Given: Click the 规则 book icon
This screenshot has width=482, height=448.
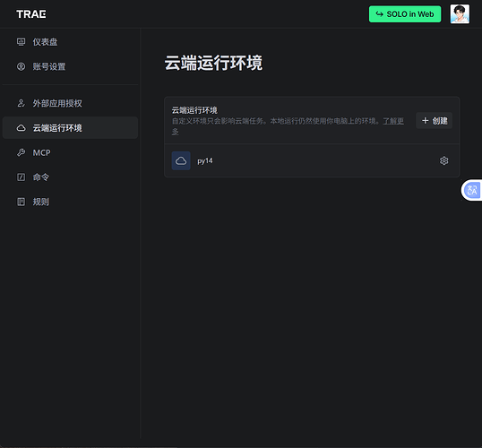Looking at the screenshot, I should (x=21, y=202).
